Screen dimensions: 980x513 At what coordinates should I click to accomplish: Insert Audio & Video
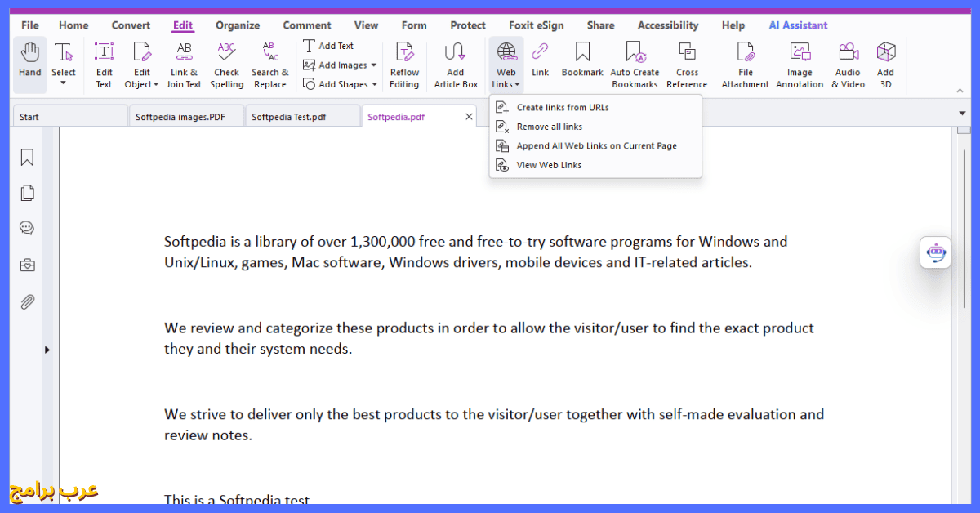point(848,64)
